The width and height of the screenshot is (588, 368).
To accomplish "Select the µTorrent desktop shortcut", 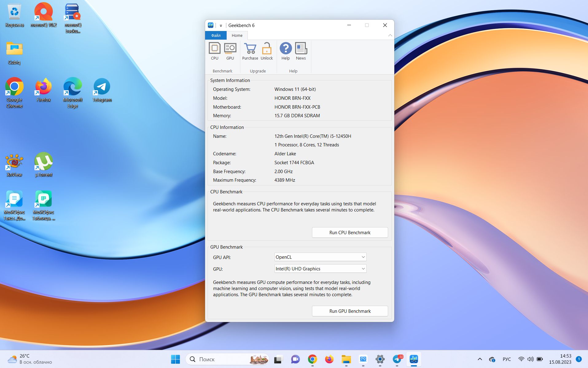I will [x=44, y=165].
